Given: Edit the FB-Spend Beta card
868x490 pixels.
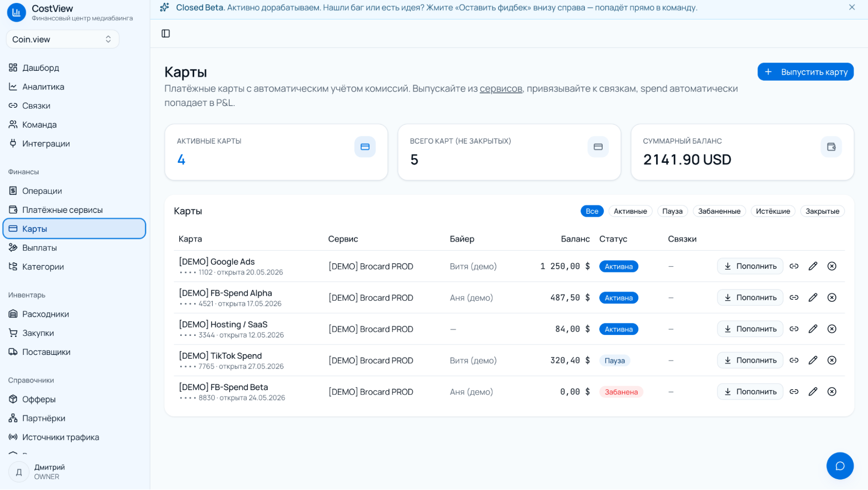Looking at the screenshot, I should tap(813, 391).
